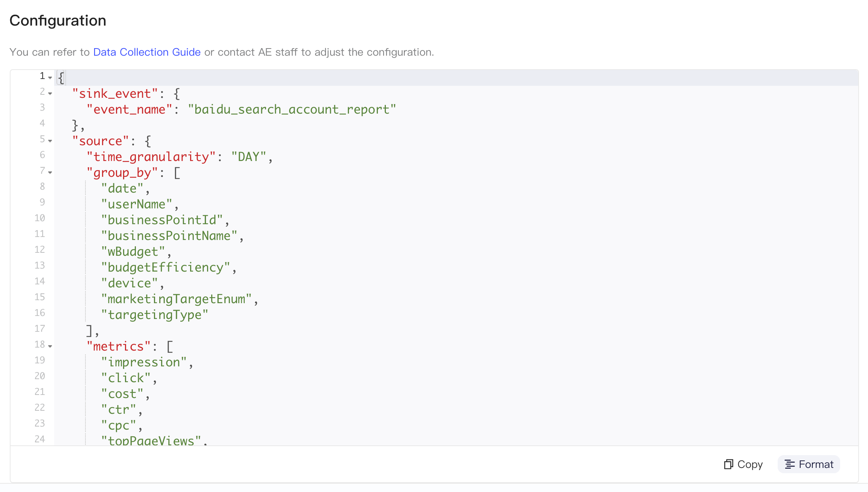Click the "group_by" key

tap(122, 173)
